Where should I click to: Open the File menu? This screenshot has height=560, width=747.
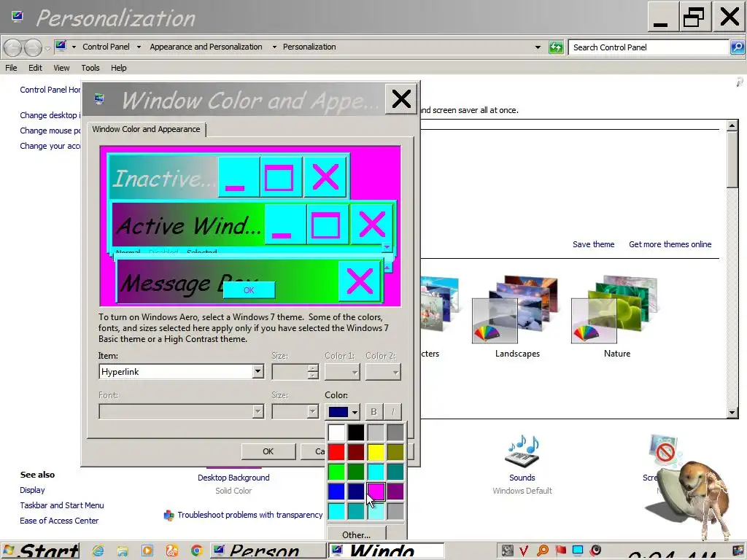[11, 68]
